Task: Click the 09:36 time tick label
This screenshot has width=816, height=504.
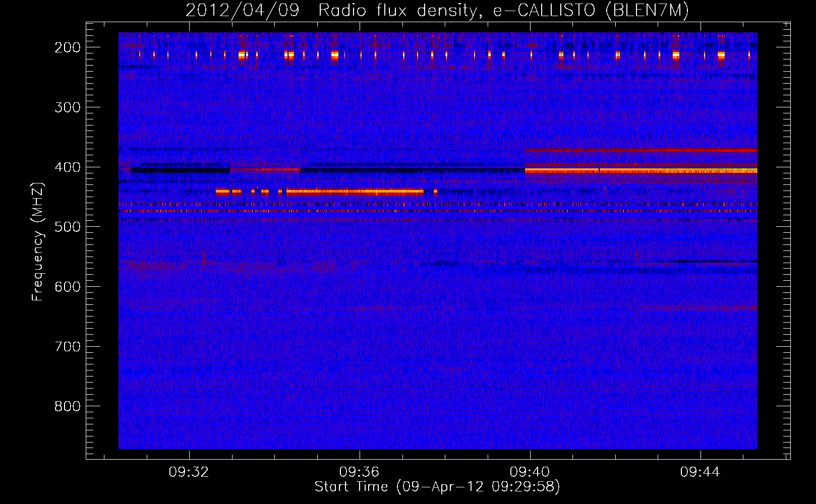Action: click(359, 472)
